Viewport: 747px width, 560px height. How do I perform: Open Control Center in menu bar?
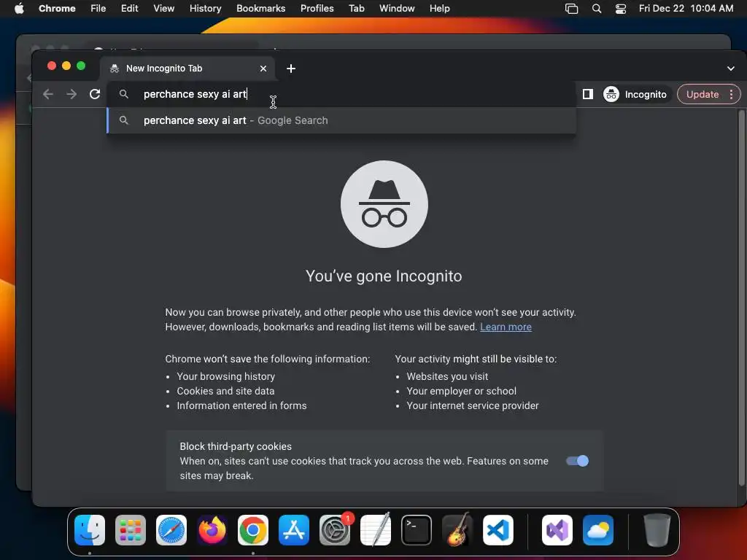[621, 9]
